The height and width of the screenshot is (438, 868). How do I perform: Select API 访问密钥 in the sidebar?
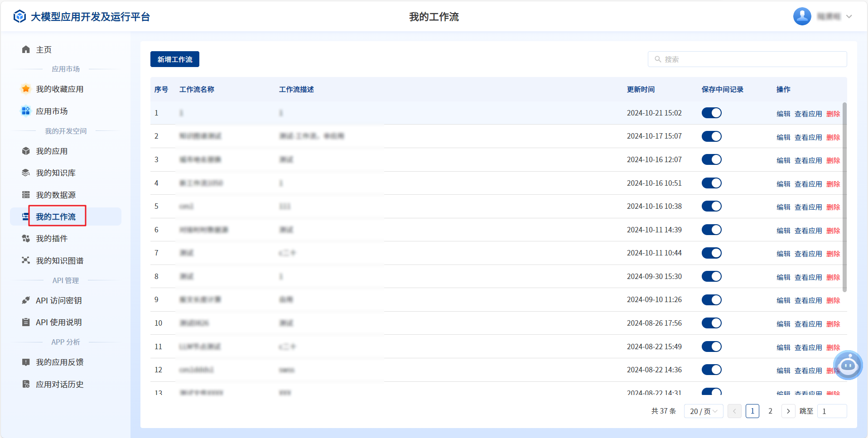pyautogui.click(x=58, y=300)
